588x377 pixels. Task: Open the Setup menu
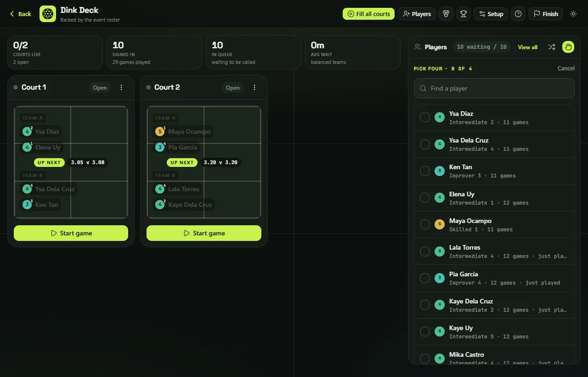(491, 14)
